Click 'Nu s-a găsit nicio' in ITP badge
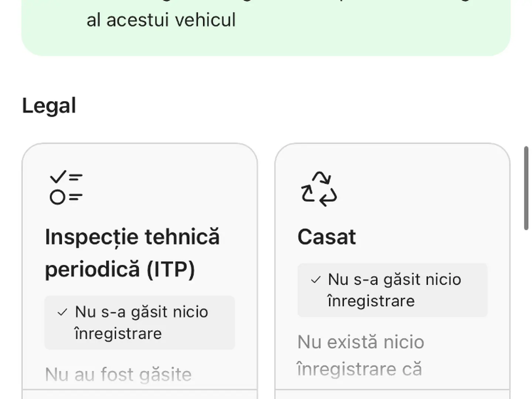The width and height of the screenshot is (532, 399). [141, 312]
